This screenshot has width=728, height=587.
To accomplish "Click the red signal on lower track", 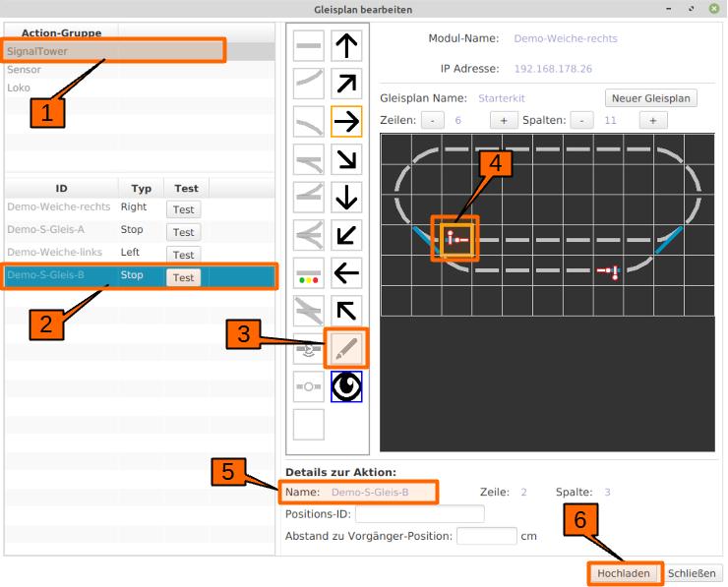I will coord(612,272).
